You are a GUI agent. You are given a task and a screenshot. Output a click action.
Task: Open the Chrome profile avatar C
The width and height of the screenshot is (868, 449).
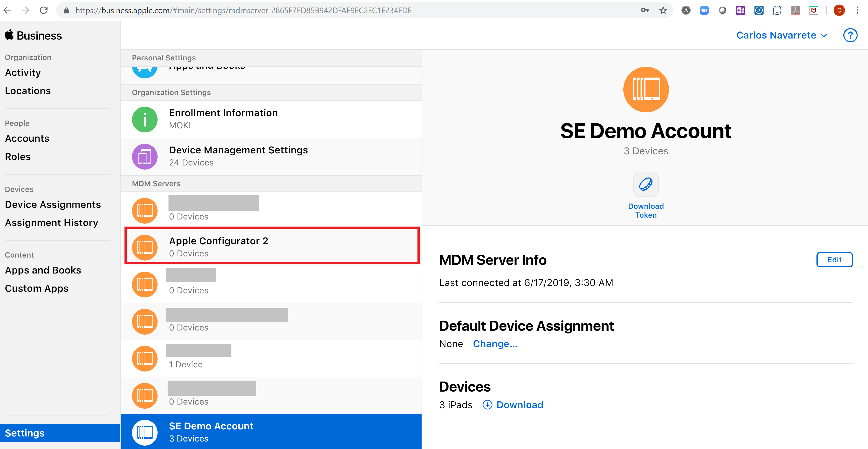coord(839,10)
